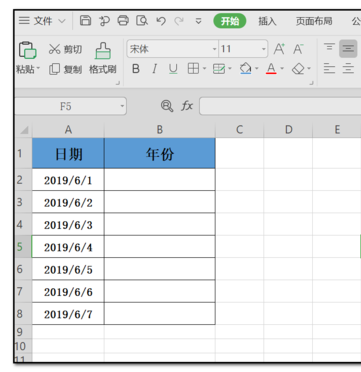
Task: Click the Print icon
Action: click(123, 21)
